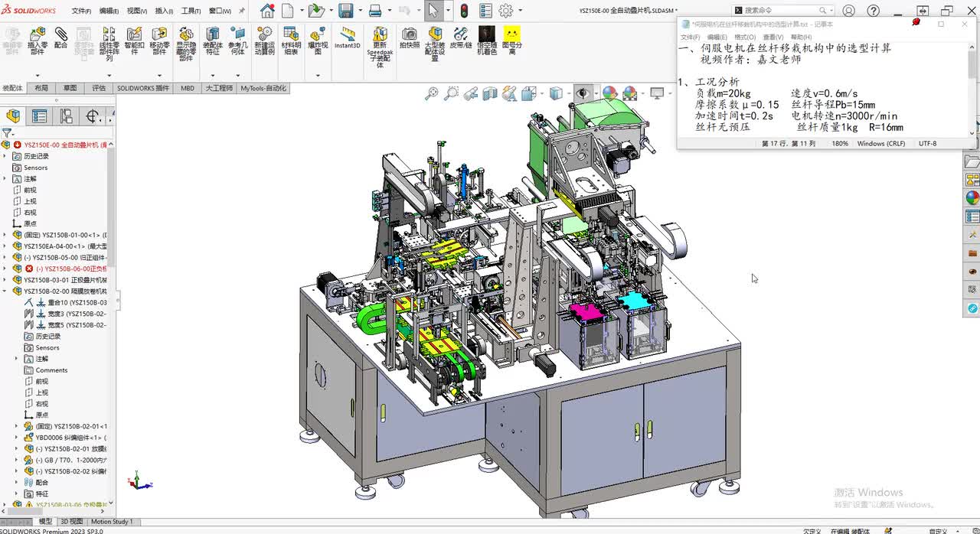Expand the 历史记录 history tree node
This screenshot has height=534, width=980.
(5, 156)
